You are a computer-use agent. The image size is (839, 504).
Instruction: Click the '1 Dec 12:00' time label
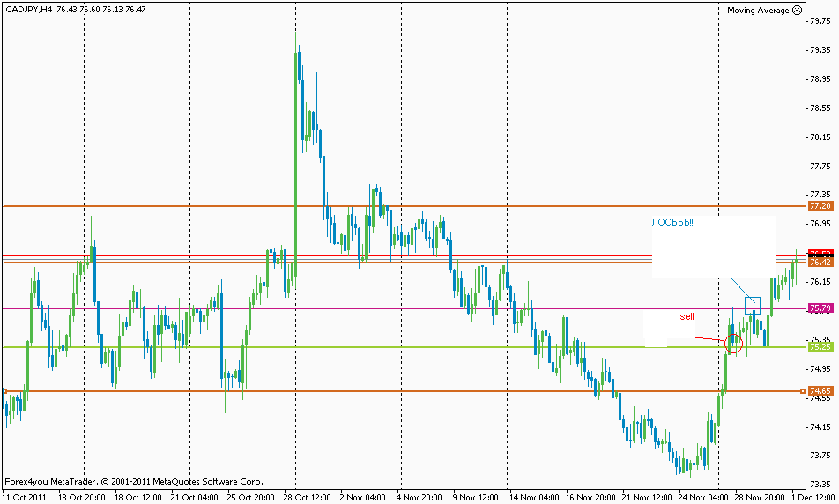coord(814,497)
